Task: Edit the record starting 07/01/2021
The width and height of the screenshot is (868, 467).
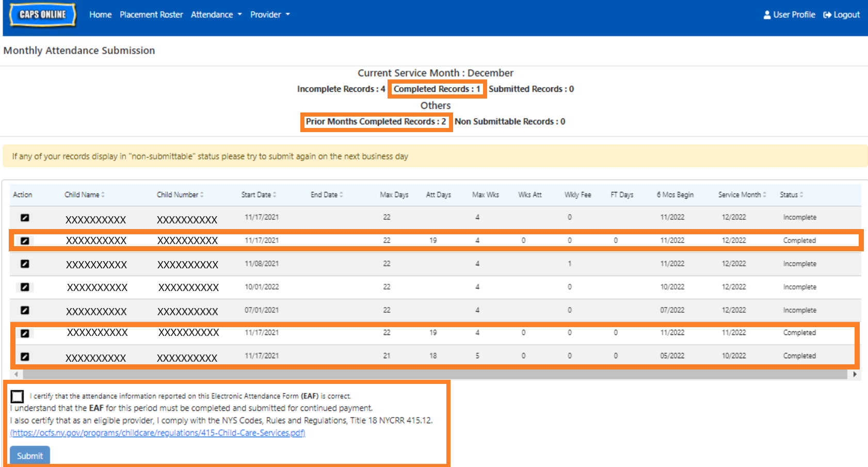Action: [x=25, y=310]
